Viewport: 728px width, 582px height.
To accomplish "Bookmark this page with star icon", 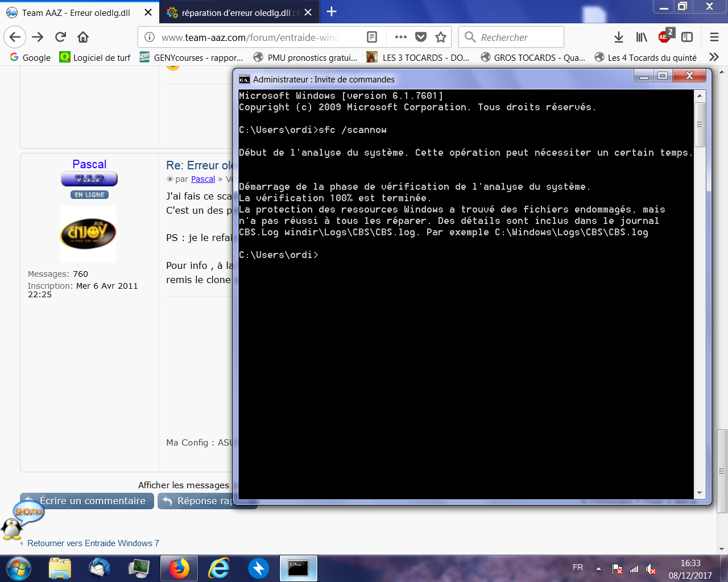I will click(x=441, y=37).
